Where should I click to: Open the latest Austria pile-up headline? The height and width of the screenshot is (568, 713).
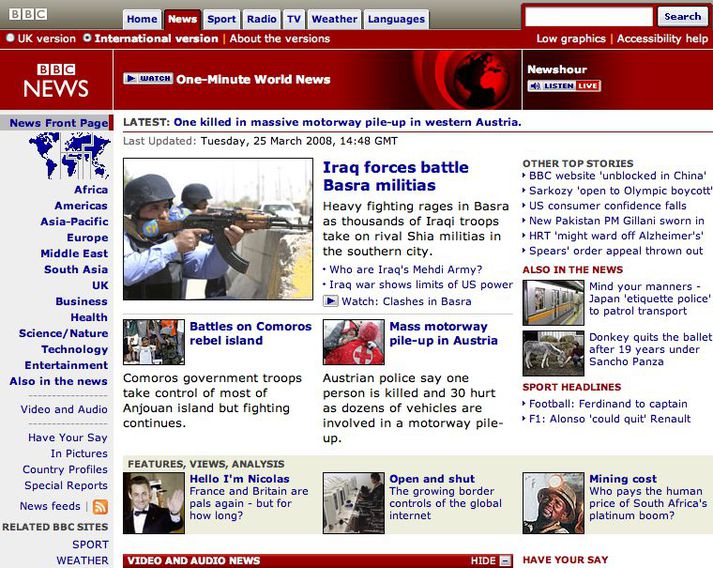click(x=347, y=122)
